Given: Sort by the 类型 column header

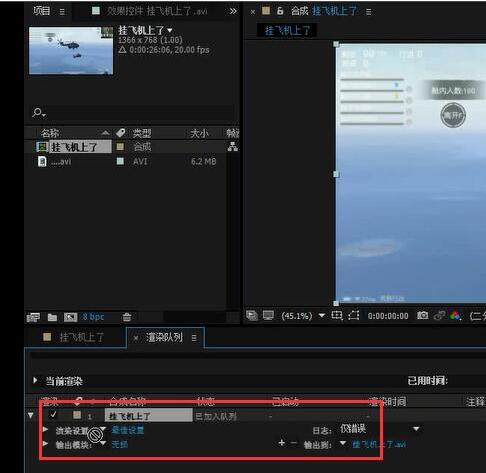Looking at the screenshot, I should pyautogui.click(x=142, y=133).
